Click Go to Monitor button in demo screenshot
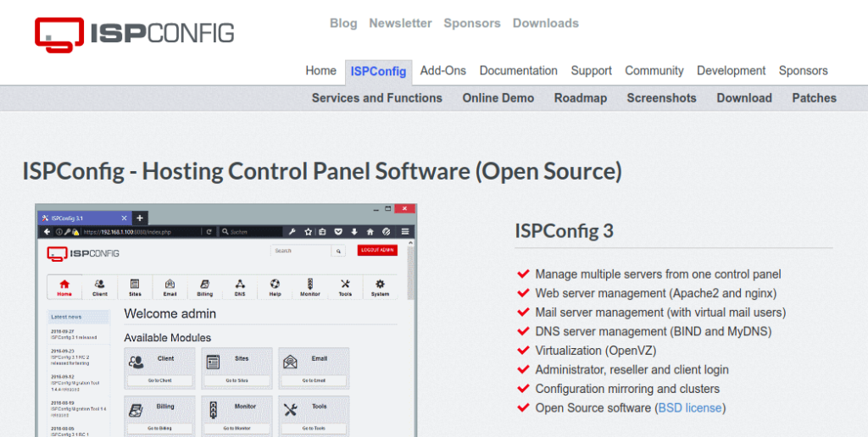868x437 pixels. (x=237, y=429)
